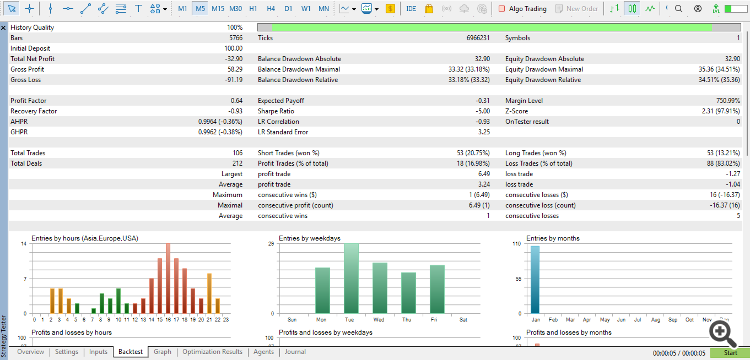The image size is (750, 360).
Task: Open the indicators list icon
Action: [x=344, y=8]
